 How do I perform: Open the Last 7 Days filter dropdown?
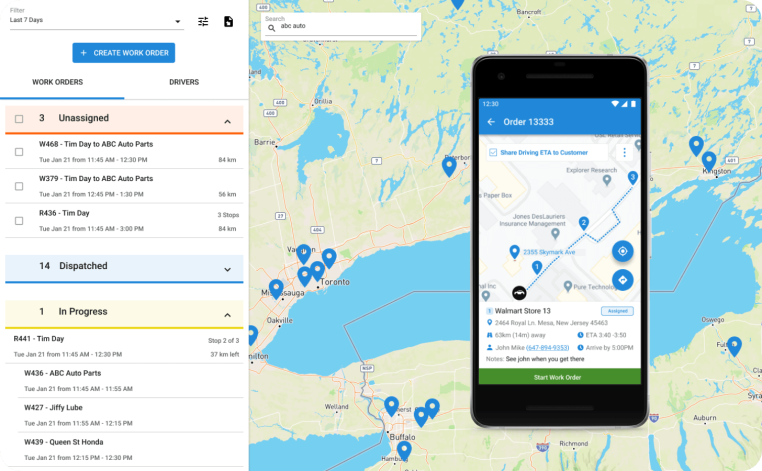tap(95, 21)
